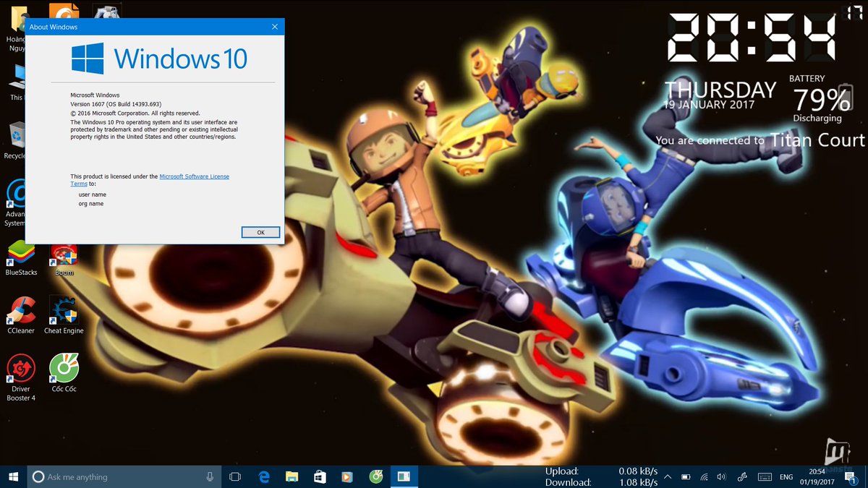868x488 pixels.
Task: Click the Download speed 1.08 kB/s readout
Action: tap(601, 482)
